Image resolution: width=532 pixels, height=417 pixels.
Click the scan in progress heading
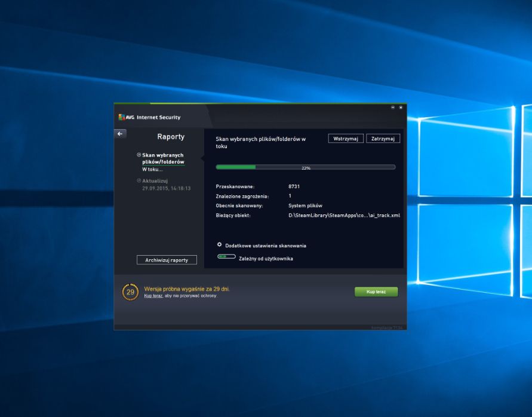[260, 143]
